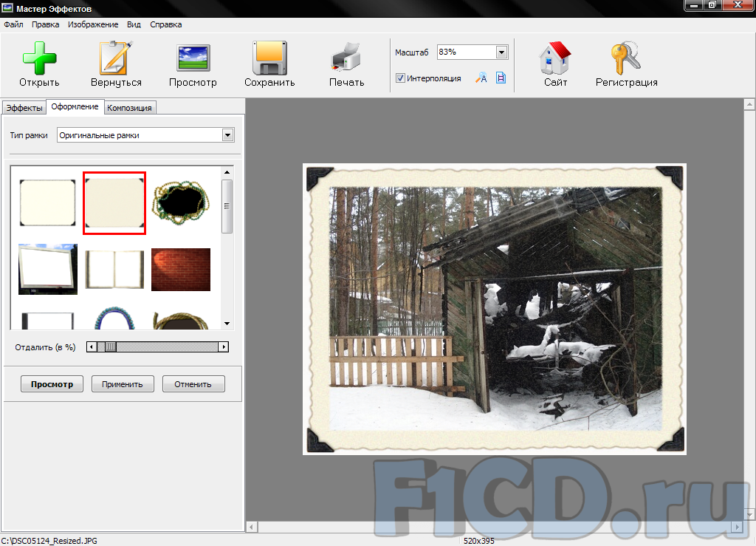This screenshot has height=546, width=756.
Task: Expand the Тип рамки dropdown list
Action: 227,135
